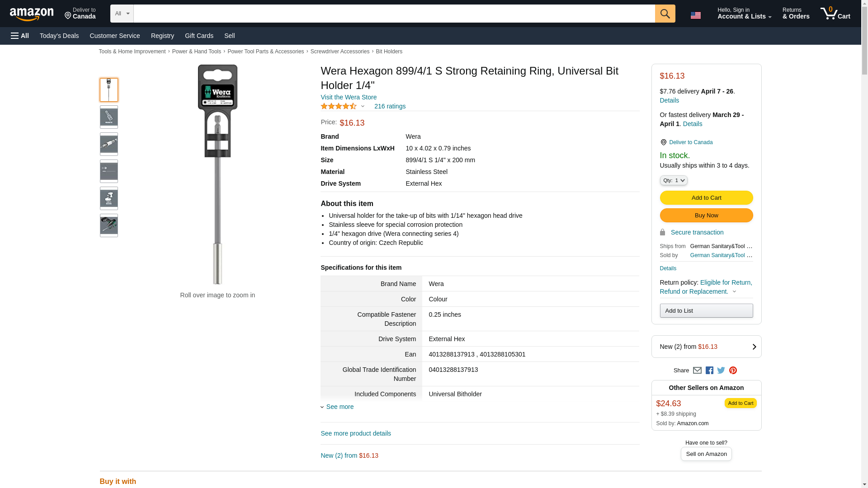Share product on Pinterest icon
Image resolution: width=868 pixels, height=488 pixels.
733,371
